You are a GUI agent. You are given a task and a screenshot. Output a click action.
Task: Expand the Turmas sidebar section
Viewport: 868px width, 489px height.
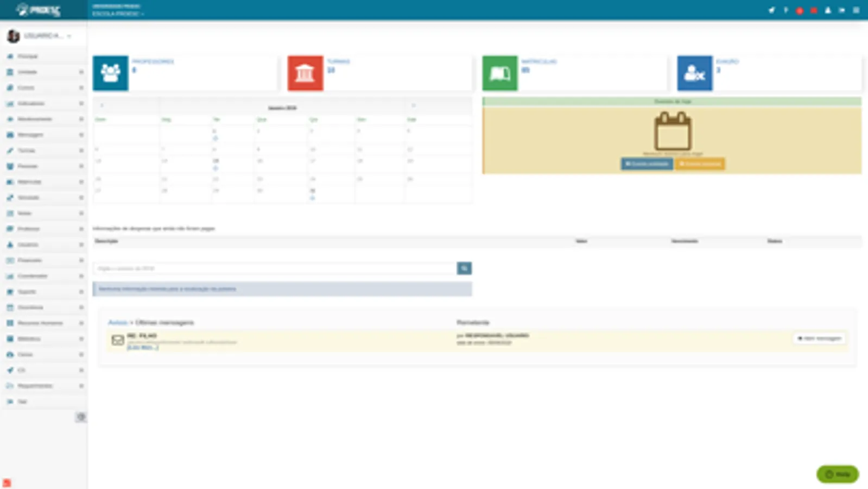pyautogui.click(x=43, y=151)
